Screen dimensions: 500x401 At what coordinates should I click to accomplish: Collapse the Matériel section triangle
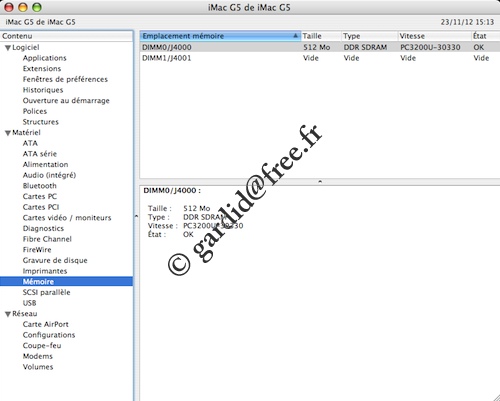point(8,133)
